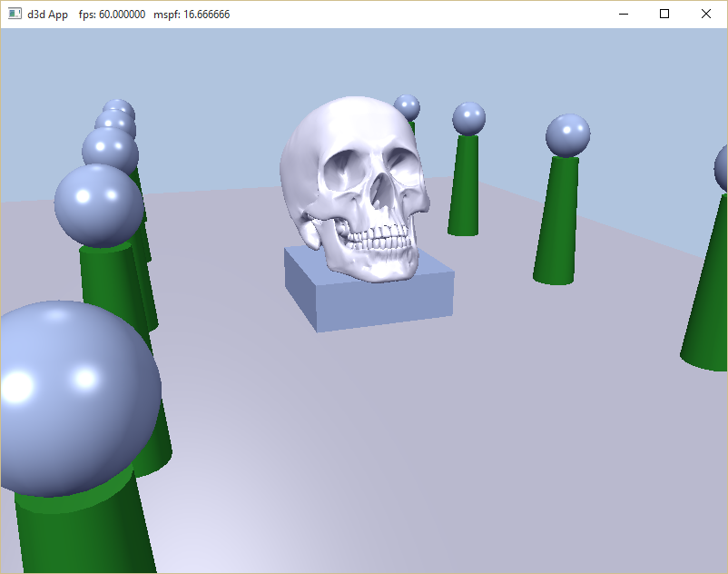Select the sphere just right of the skull
The height and width of the screenshot is (574, 728).
468,118
